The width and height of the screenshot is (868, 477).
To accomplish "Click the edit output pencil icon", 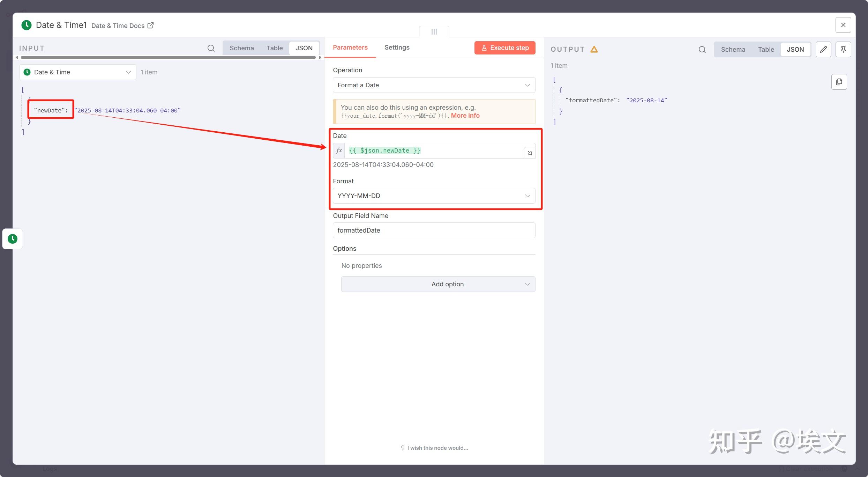I will click(x=823, y=49).
